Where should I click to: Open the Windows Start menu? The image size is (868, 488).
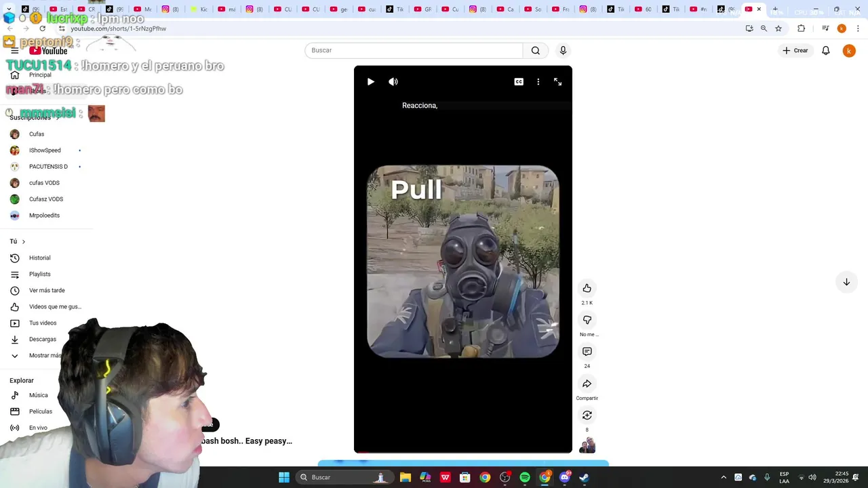284,477
